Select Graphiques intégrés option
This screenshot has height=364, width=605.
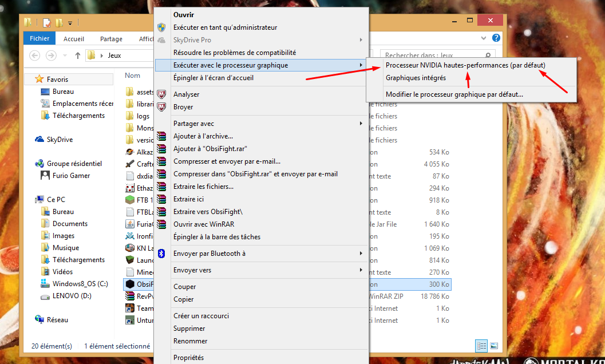coord(416,78)
